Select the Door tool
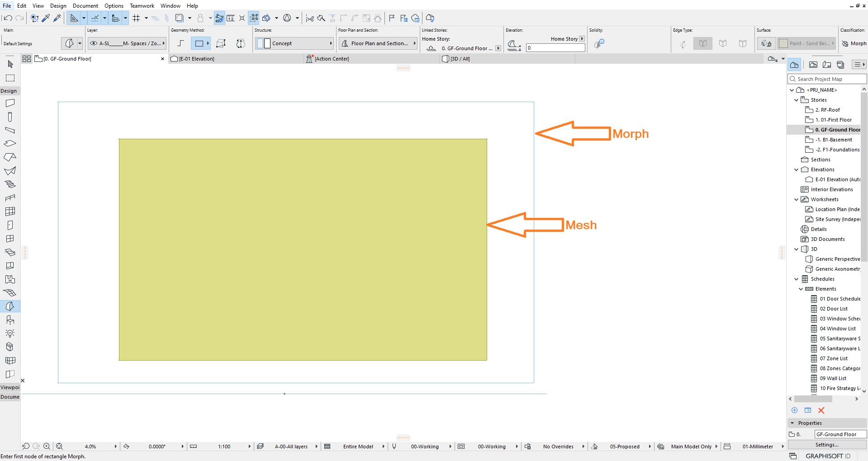Screen dimensions: 868x461 (x=10, y=225)
